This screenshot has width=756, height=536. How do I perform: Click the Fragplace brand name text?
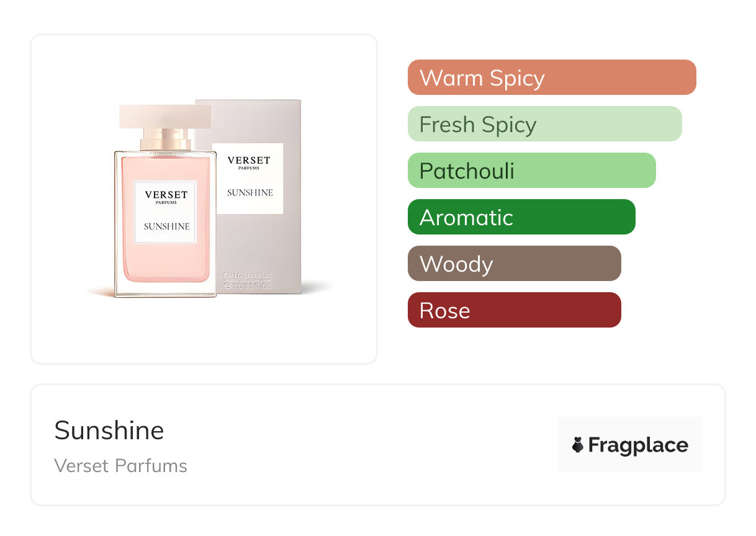point(637,445)
